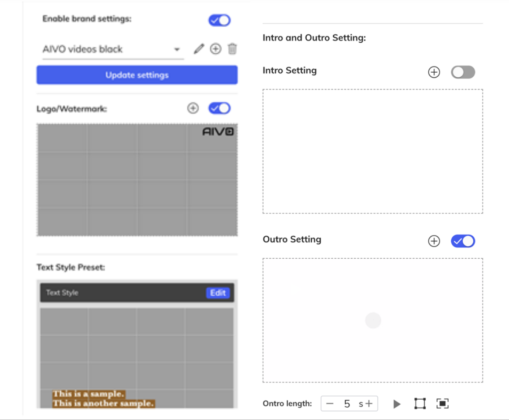Screen dimensions: 509x420
Task: Disable the Enable brand settings toggle
Action: click(x=219, y=20)
